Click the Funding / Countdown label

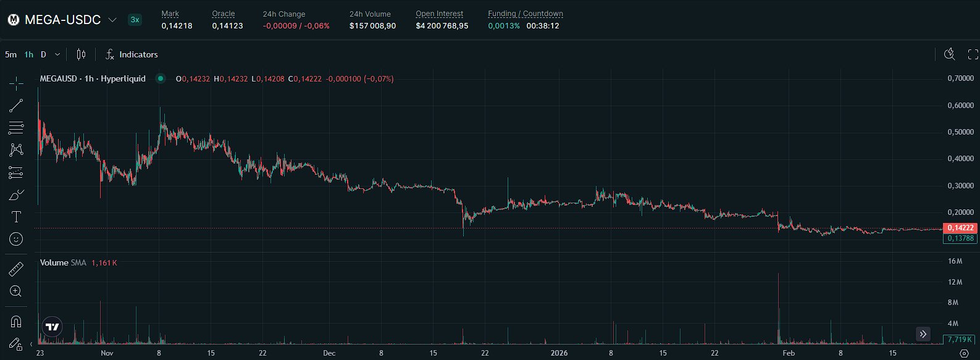coord(526,14)
